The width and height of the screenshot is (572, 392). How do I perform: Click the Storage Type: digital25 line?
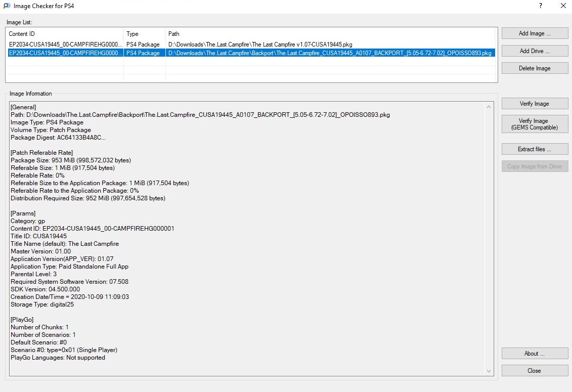(42, 305)
